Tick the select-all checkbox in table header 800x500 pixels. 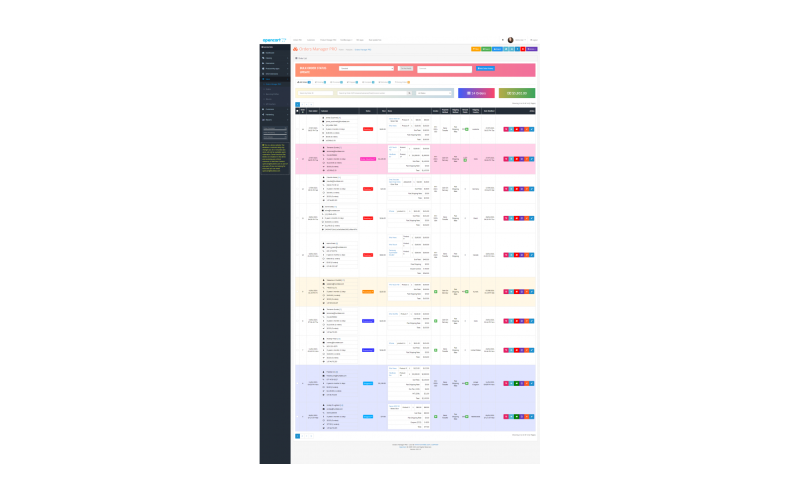[297, 111]
